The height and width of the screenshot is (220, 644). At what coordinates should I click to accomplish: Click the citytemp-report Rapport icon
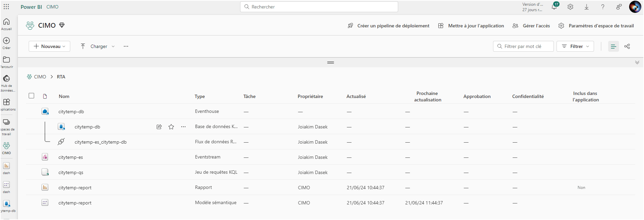click(x=45, y=187)
